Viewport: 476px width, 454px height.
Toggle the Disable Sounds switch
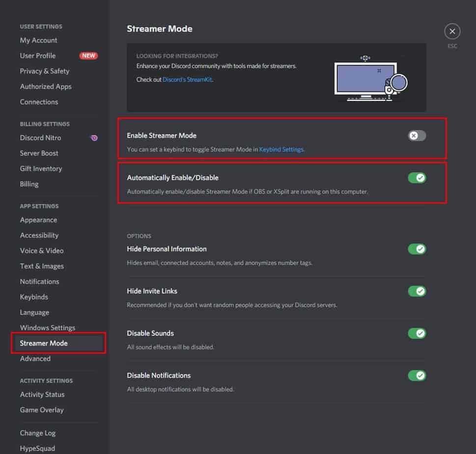(417, 334)
